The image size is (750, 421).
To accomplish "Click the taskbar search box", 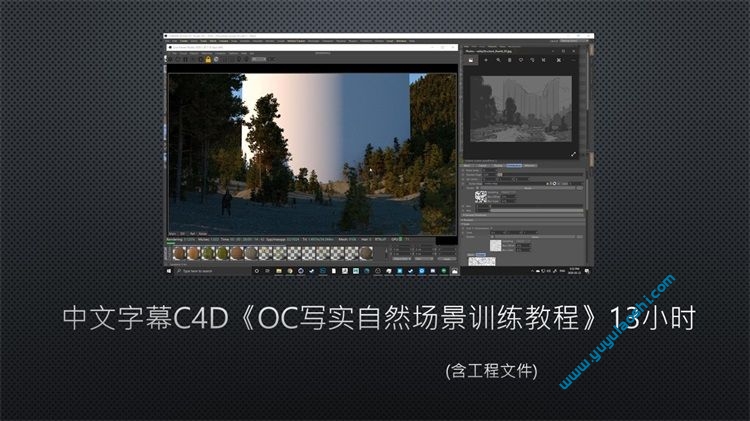I will (x=213, y=271).
